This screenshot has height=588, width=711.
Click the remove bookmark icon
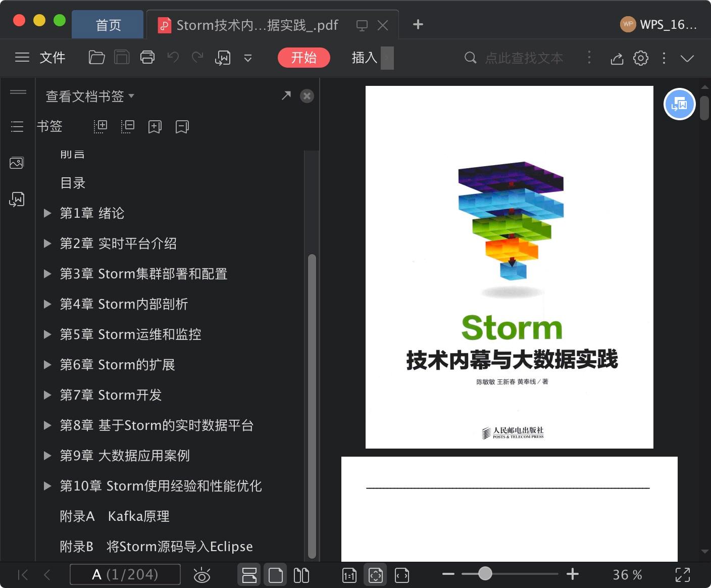[x=182, y=127]
